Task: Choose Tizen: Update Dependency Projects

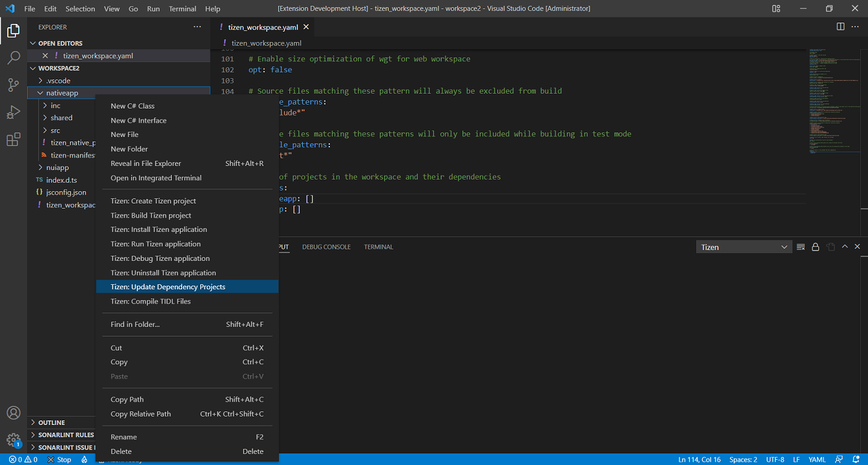Action: [x=169, y=286]
